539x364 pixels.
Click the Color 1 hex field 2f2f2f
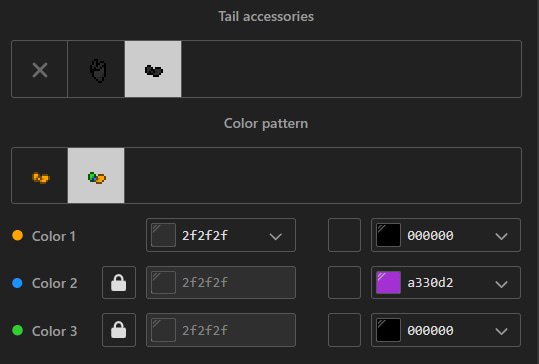pyautogui.click(x=221, y=235)
